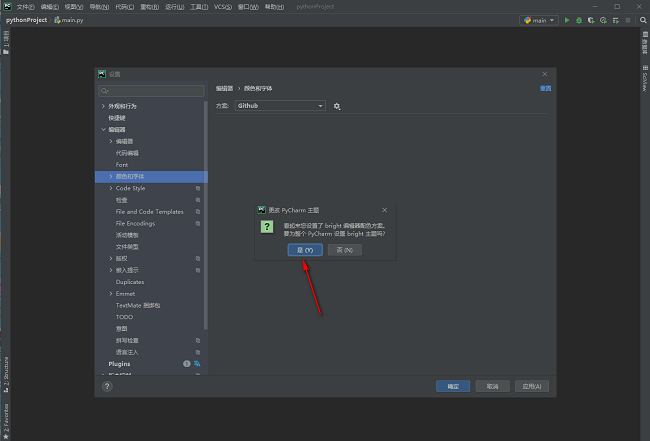650x441 pixels.
Task: Click the Plugins update count badge
Action: click(x=187, y=363)
